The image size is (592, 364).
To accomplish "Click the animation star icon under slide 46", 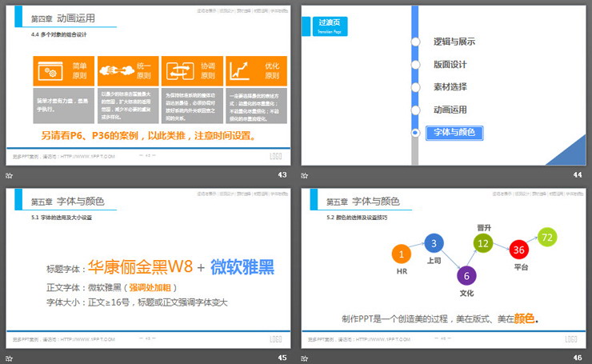I will click(305, 358).
